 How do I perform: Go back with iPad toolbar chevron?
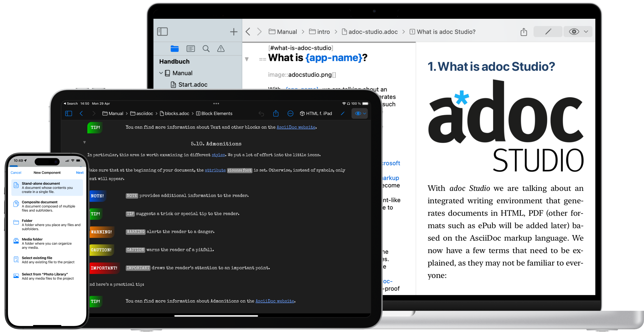(81, 114)
